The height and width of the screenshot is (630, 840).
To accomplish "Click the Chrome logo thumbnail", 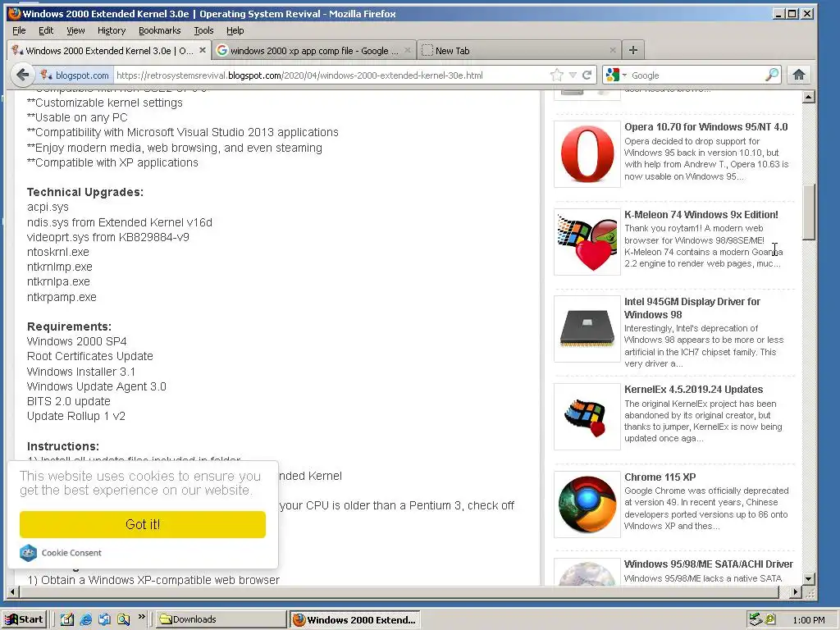I will click(x=587, y=504).
